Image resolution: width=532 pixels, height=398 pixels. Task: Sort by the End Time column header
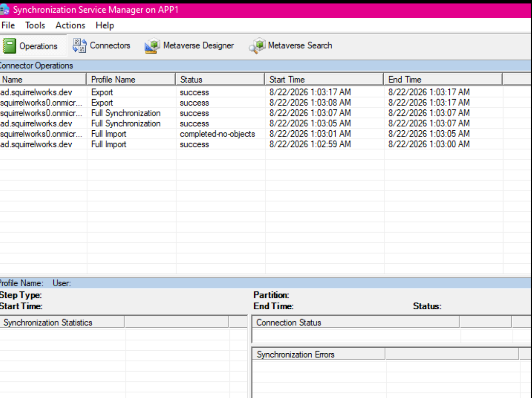tap(443, 80)
